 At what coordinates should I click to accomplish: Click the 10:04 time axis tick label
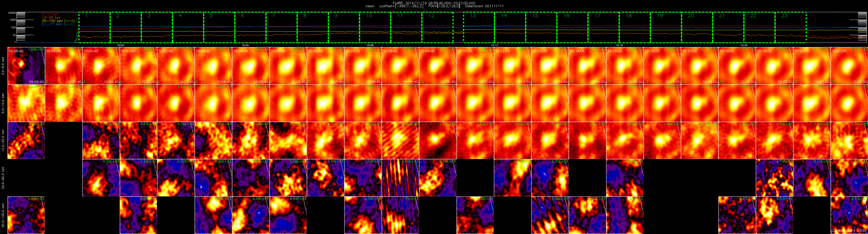tap(245, 45)
